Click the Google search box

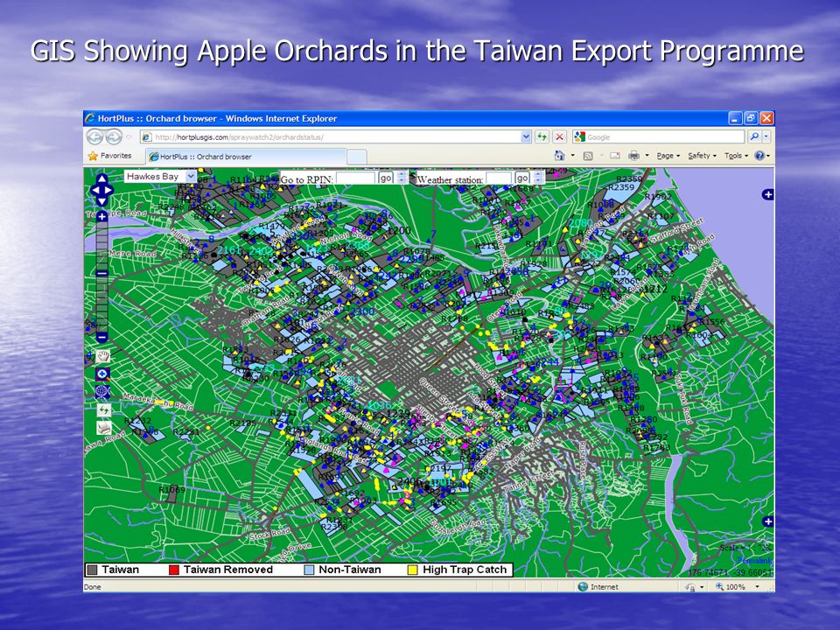(659, 137)
